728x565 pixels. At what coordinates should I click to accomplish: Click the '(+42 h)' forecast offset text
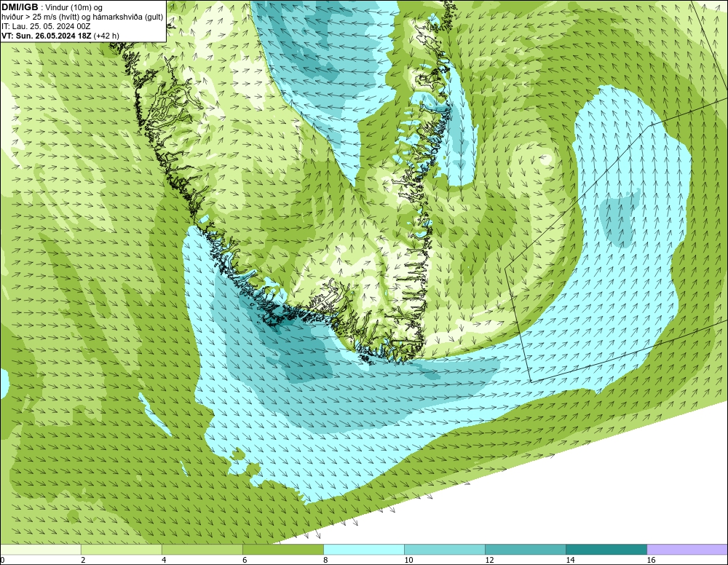tap(106, 36)
